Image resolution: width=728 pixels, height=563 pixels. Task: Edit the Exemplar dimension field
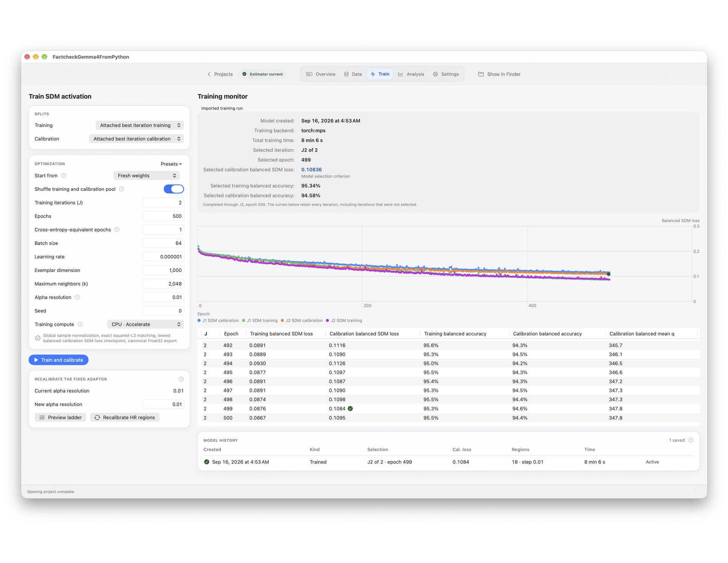(163, 270)
